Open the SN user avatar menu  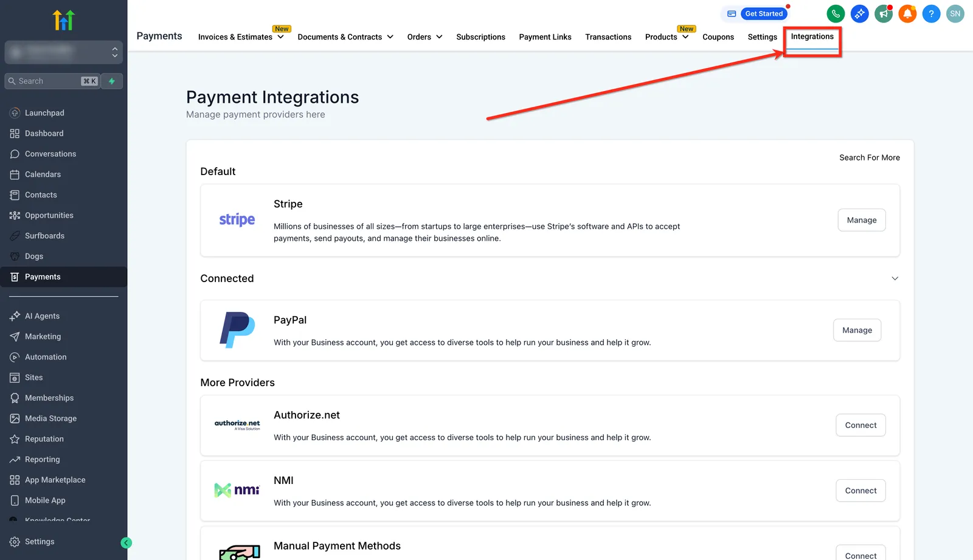(x=955, y=13)
